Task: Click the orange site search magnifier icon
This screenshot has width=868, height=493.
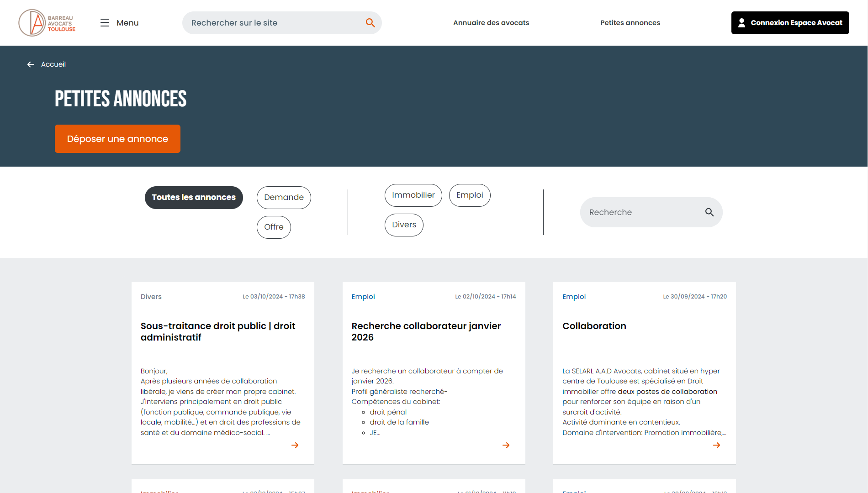Action: pos(370,23)
